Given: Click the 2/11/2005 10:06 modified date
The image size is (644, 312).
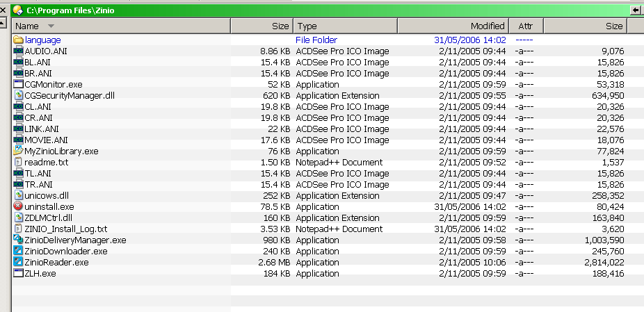Looking at the screenshot, I should coord(472,261).
